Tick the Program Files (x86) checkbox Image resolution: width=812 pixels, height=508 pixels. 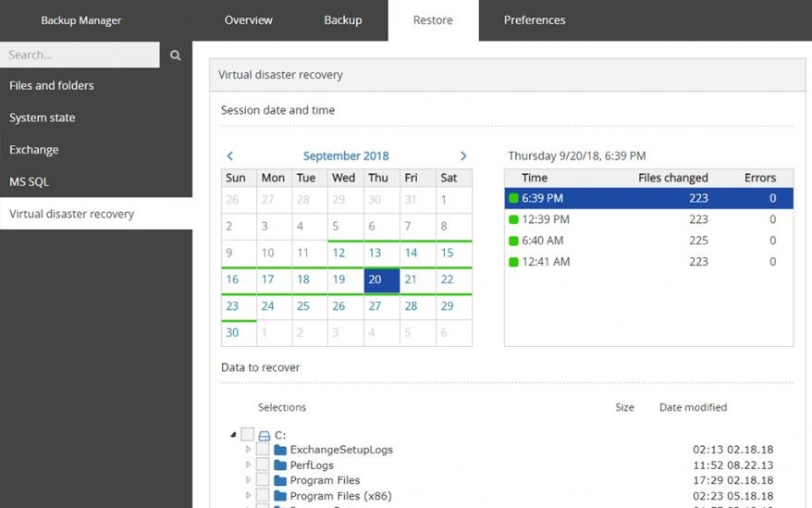click(x=263, y=495)
